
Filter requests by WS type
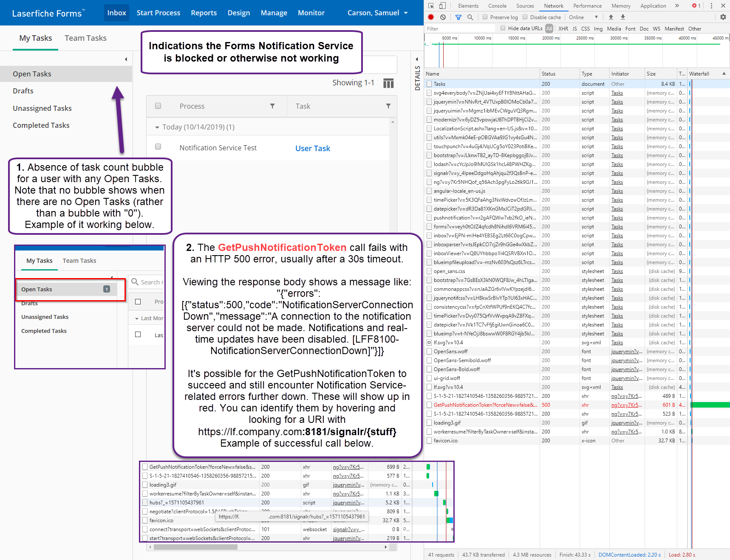click(x=656, y=29)
